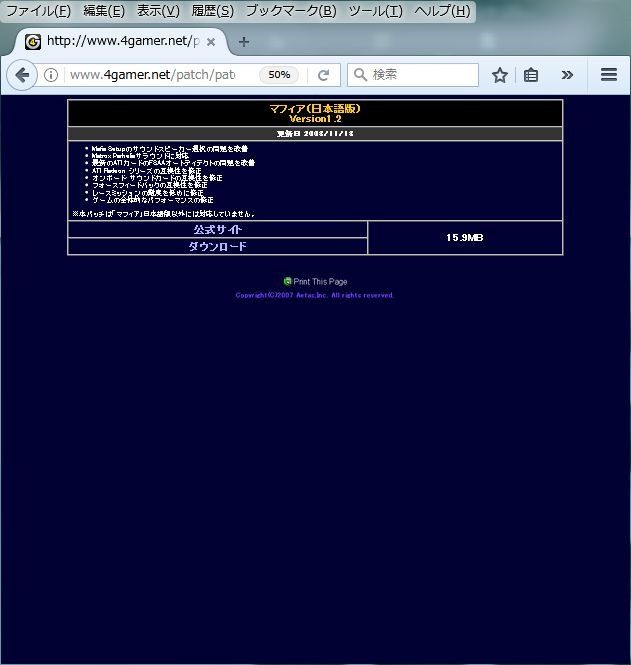
Task: Click the 検索 search input field
Action: 413,75
